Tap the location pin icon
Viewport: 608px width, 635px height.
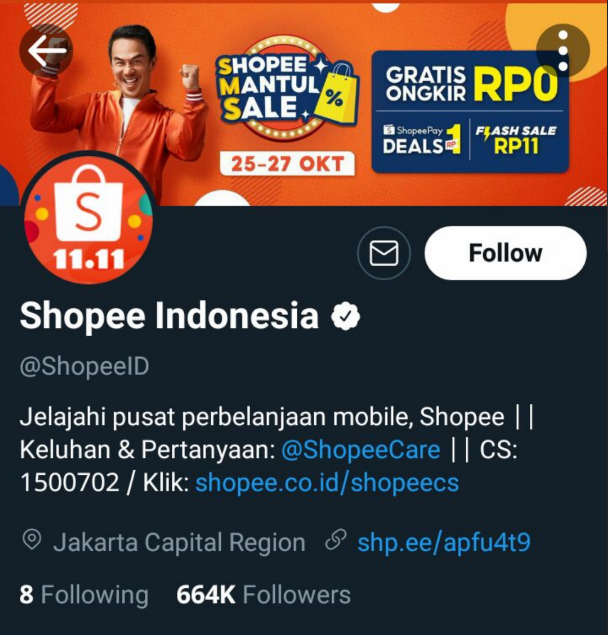pyautogui.click(x=32, y=540)
